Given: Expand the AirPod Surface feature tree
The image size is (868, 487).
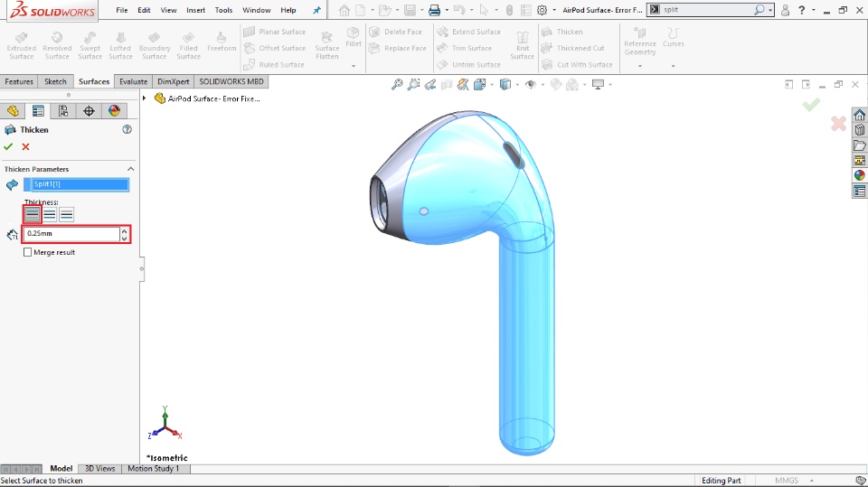Looking at the screenshot, I should 145,98.
